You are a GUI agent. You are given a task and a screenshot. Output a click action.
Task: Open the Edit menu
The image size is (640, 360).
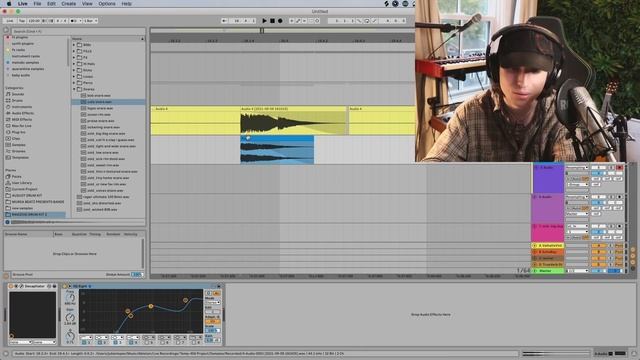tap(51, 4)
